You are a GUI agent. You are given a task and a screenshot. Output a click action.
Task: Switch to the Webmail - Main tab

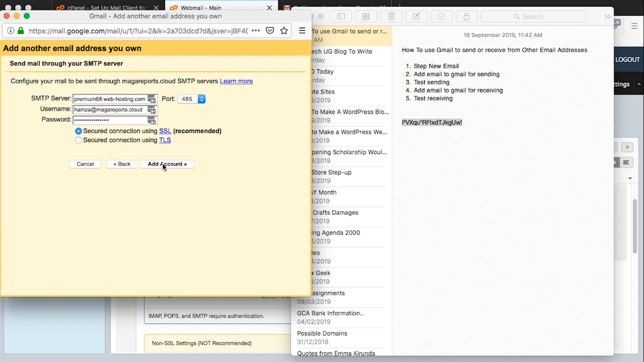point(221,8)
